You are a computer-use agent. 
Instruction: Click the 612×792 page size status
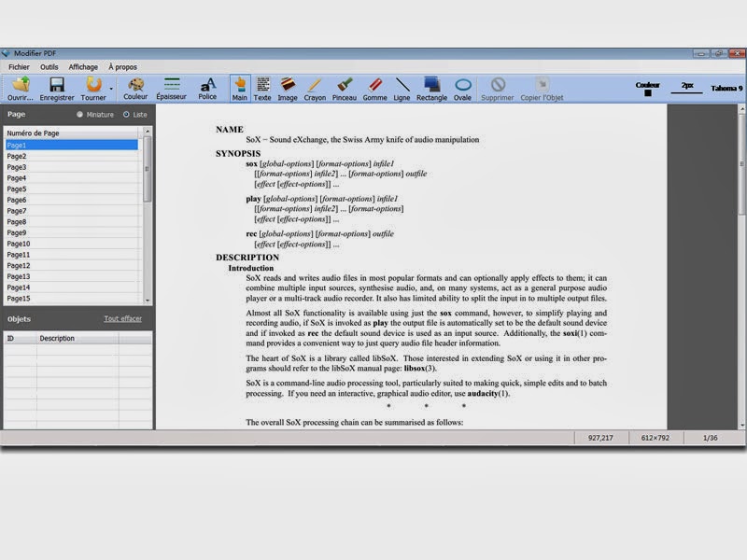pos(655,438)
